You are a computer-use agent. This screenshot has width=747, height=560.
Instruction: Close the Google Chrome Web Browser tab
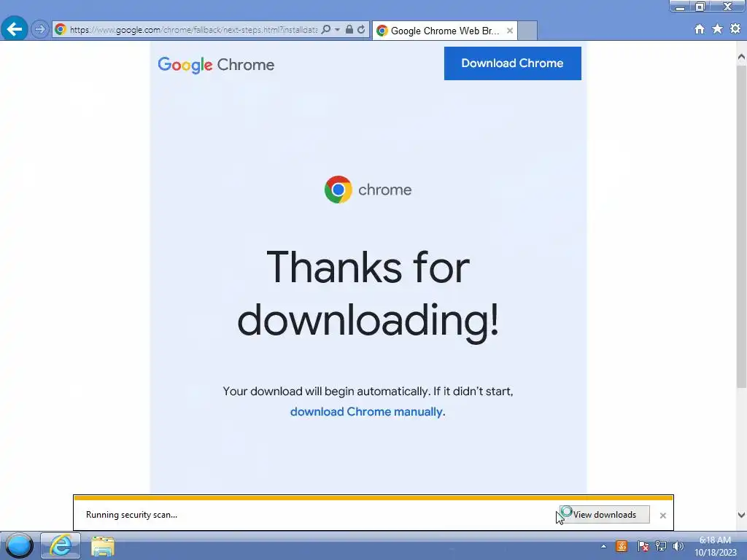pos(510,31)
